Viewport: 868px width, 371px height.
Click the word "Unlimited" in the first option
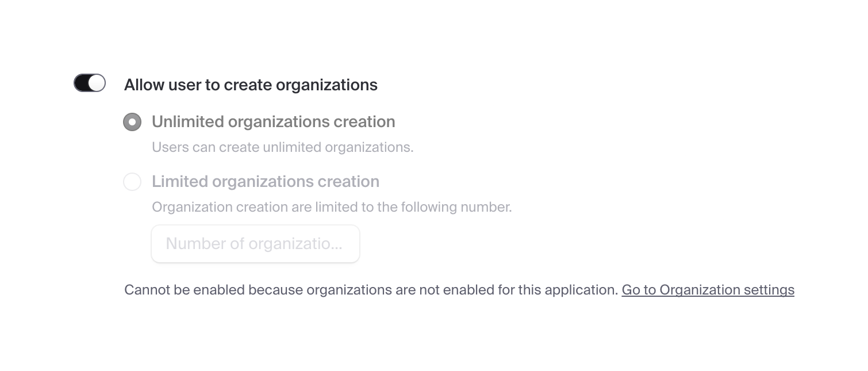188,122
